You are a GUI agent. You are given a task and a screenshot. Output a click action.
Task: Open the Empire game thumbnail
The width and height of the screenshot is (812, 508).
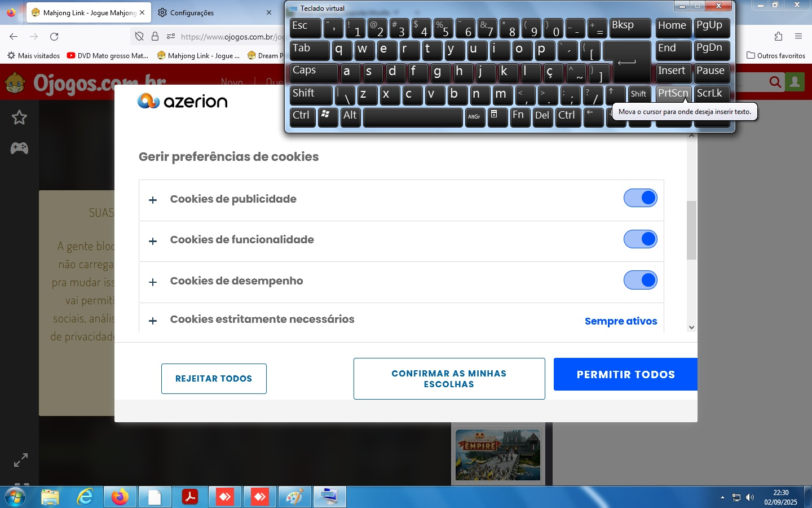click(498, 456)
